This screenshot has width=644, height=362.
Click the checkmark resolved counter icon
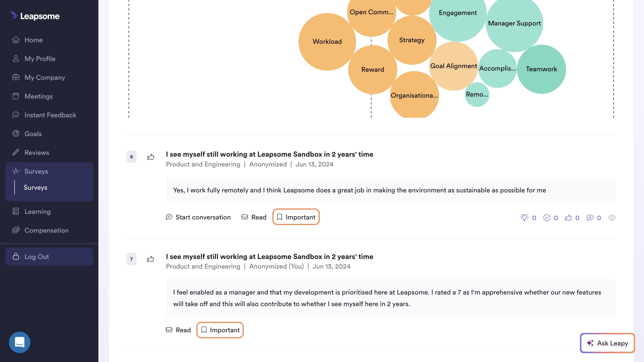pyautogui.click(x=547, y=218)
